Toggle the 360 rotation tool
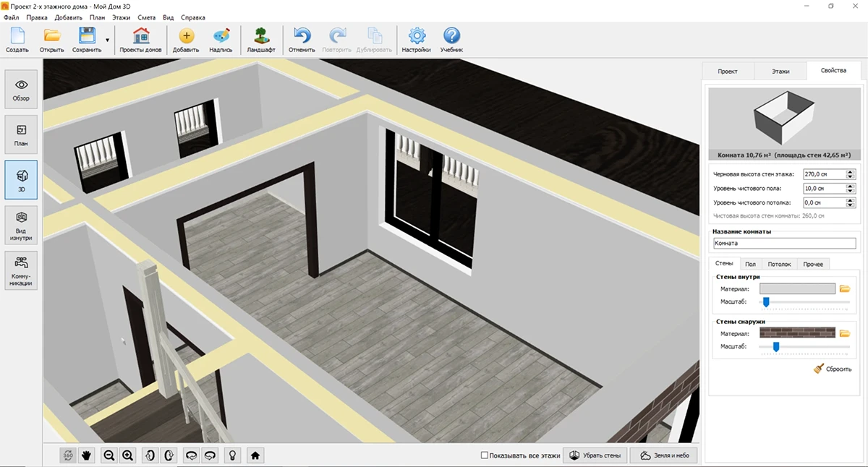 point(69,455)
